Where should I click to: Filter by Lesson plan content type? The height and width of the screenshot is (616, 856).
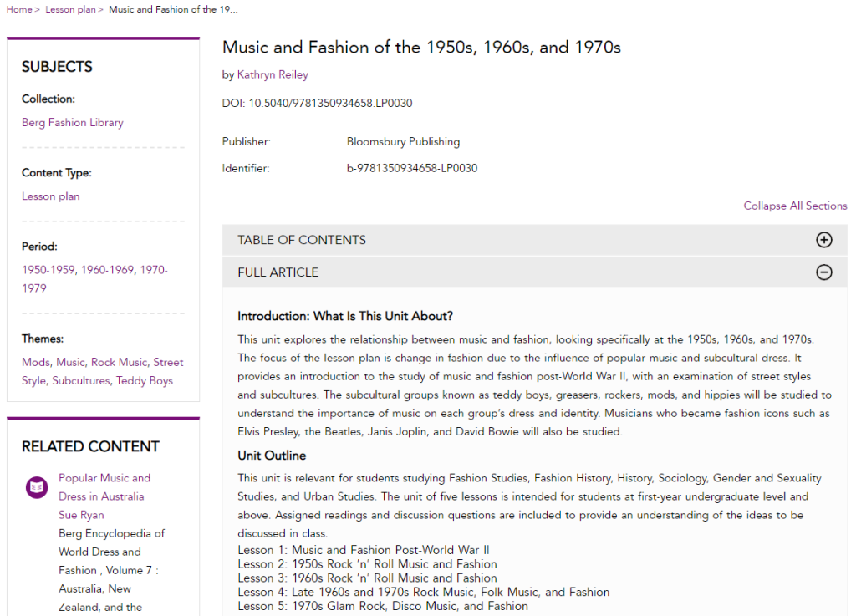pyautogui.click(x=51, y=196)
